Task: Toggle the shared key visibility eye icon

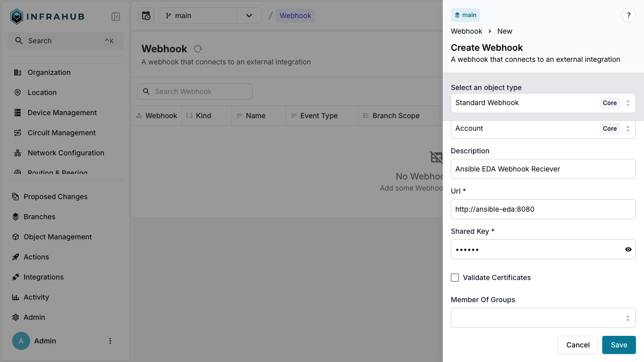Action: [x=628, y=249]
